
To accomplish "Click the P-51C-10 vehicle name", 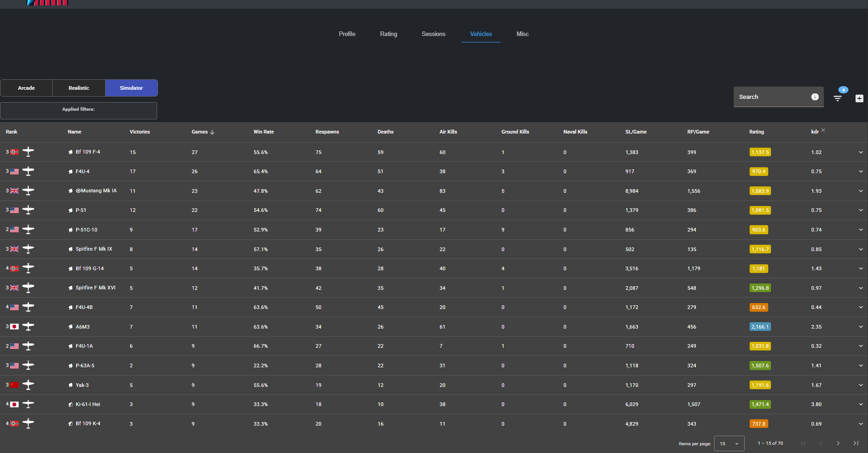I will click(x=87, y=230).
